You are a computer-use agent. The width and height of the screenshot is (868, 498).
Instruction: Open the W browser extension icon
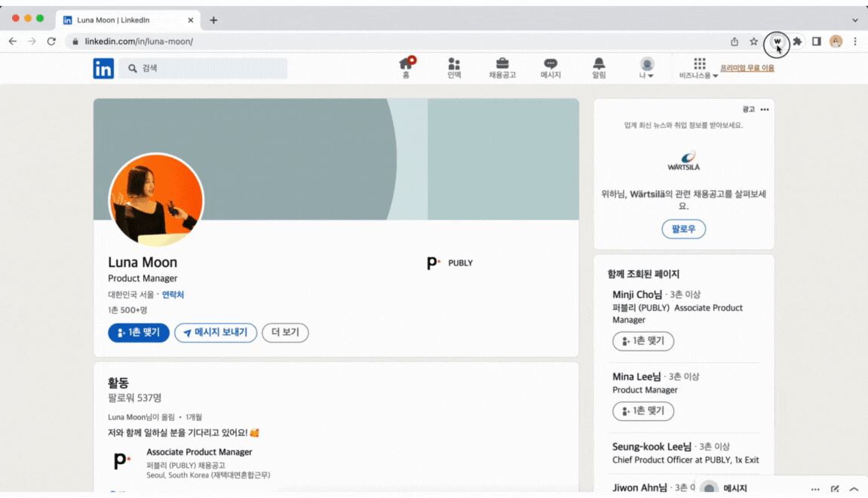click(x=777, y=41)
